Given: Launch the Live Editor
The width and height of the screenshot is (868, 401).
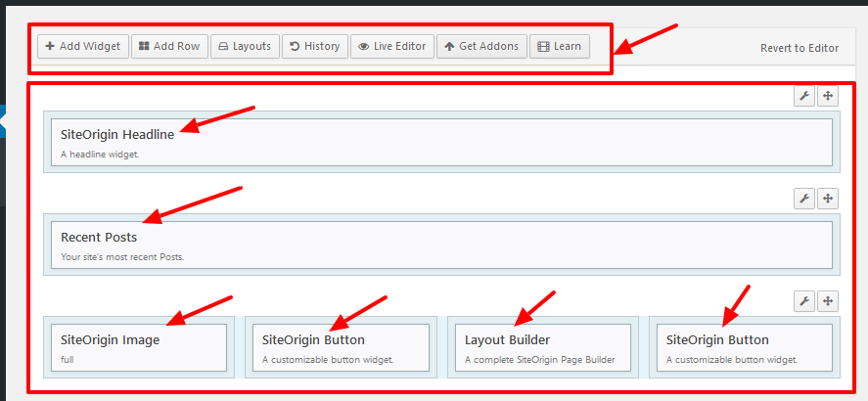Looking at the screenshot, I should [392, 47].
